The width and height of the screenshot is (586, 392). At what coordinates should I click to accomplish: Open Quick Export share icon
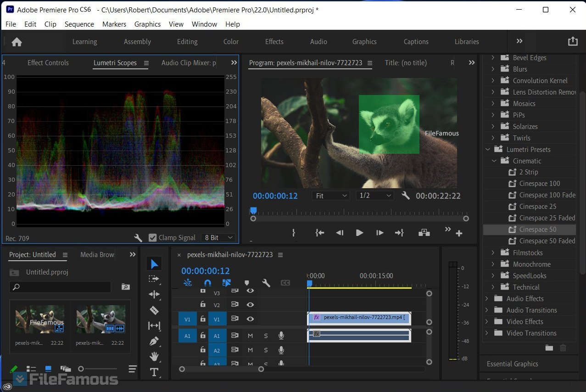[573, 41]
